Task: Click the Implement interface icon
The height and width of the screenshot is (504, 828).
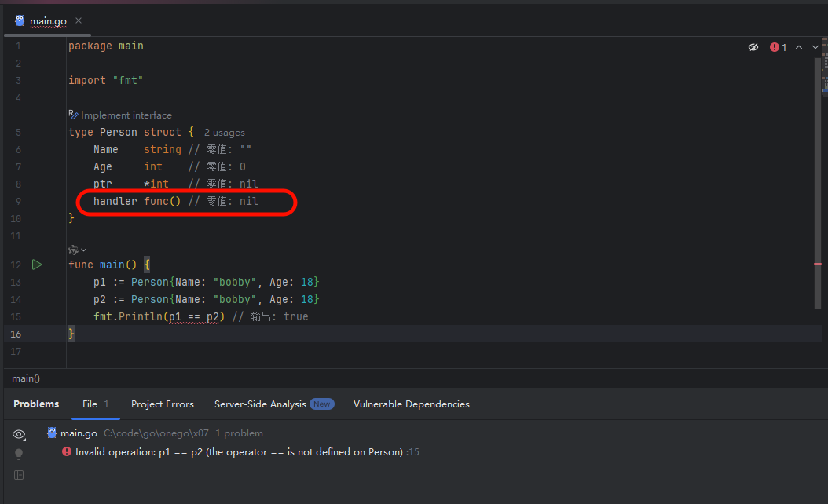Action: pyautogui.click(x=73, y=115)
